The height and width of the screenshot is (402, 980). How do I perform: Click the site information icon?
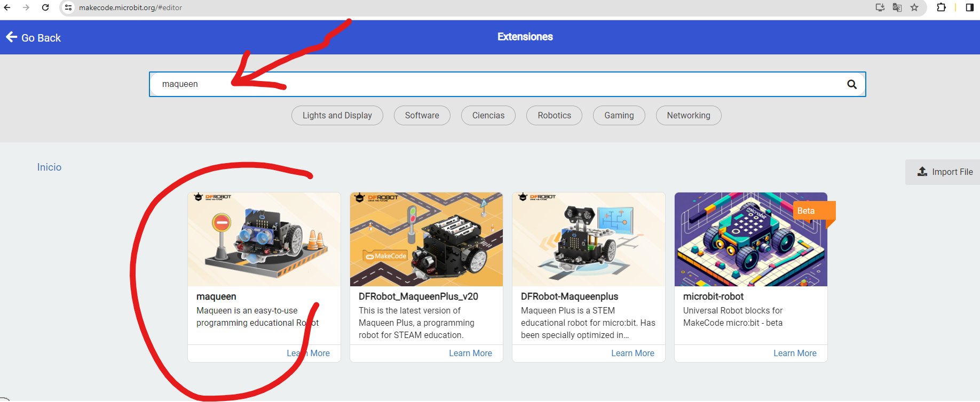68,7
